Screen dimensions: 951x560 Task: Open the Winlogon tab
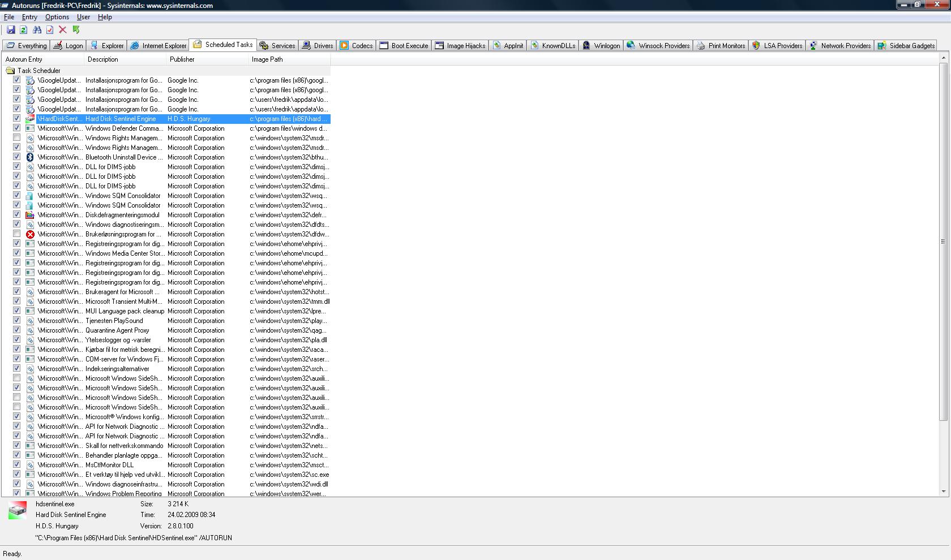coord(601,46)
